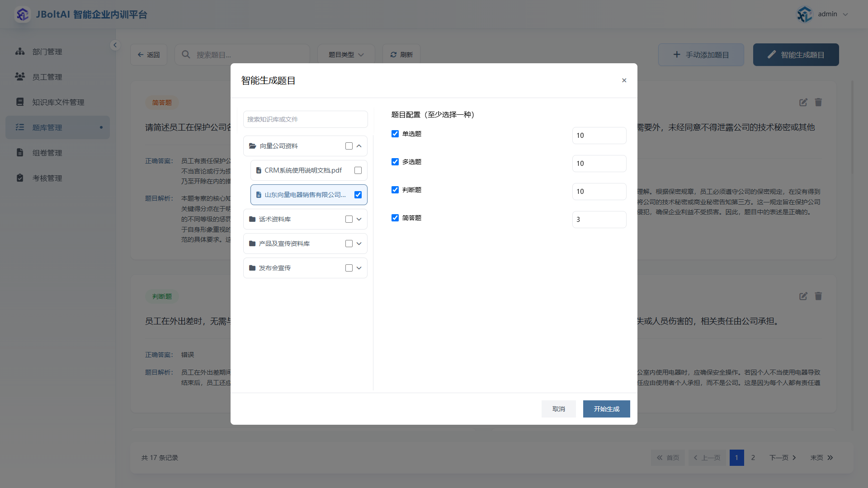This screenshot has width=868, height=488.
Task: Click the admin avatar icon
Action: coord(804,14)
